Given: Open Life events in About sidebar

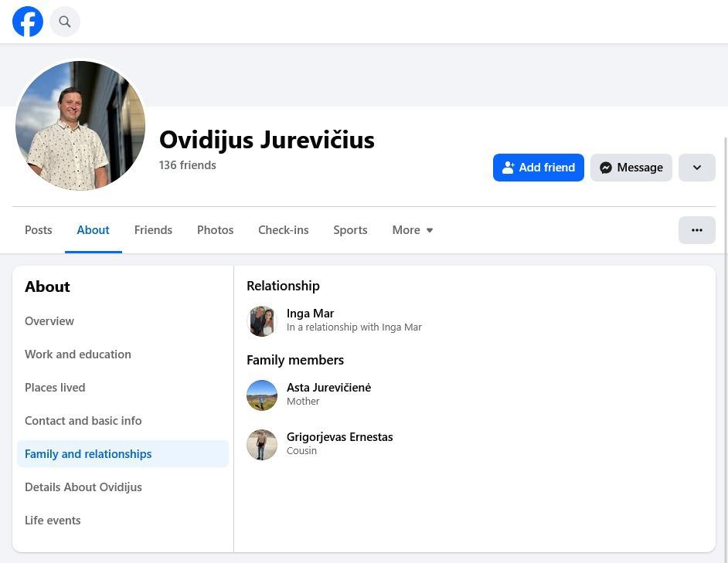Looking at the screenshot, I should (x=53, y=521).
